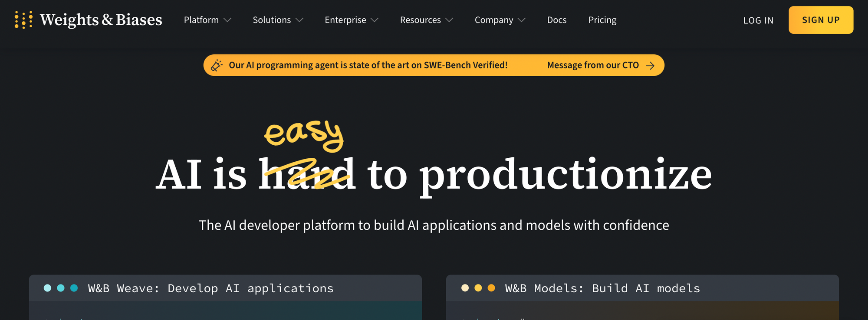Click the cream dot on Models card
868x320 pixels.
coord(465,288)
